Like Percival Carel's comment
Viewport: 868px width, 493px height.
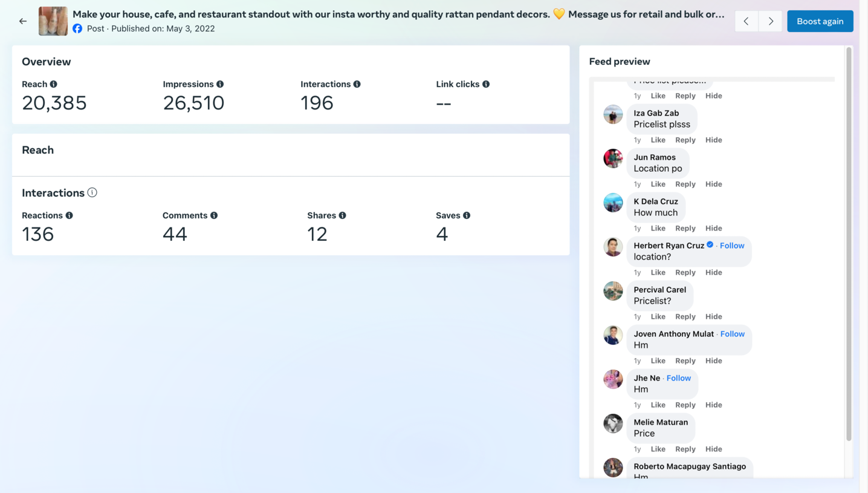coord(658,316)
